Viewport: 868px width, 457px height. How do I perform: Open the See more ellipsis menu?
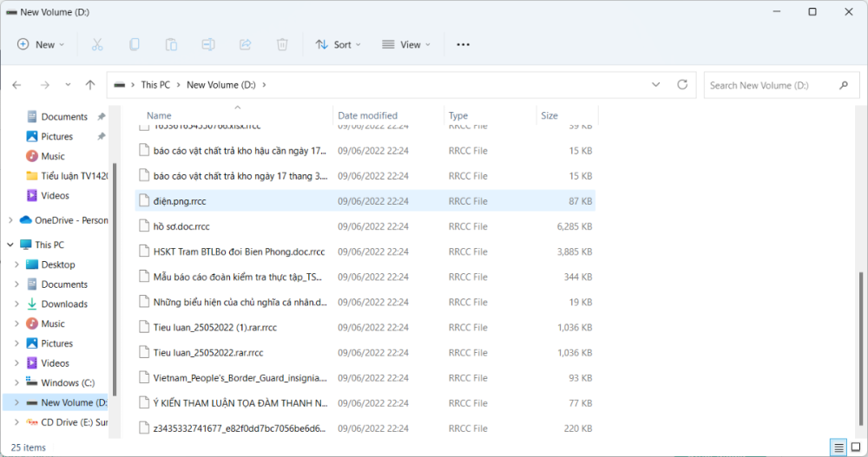tap(463, 44)
